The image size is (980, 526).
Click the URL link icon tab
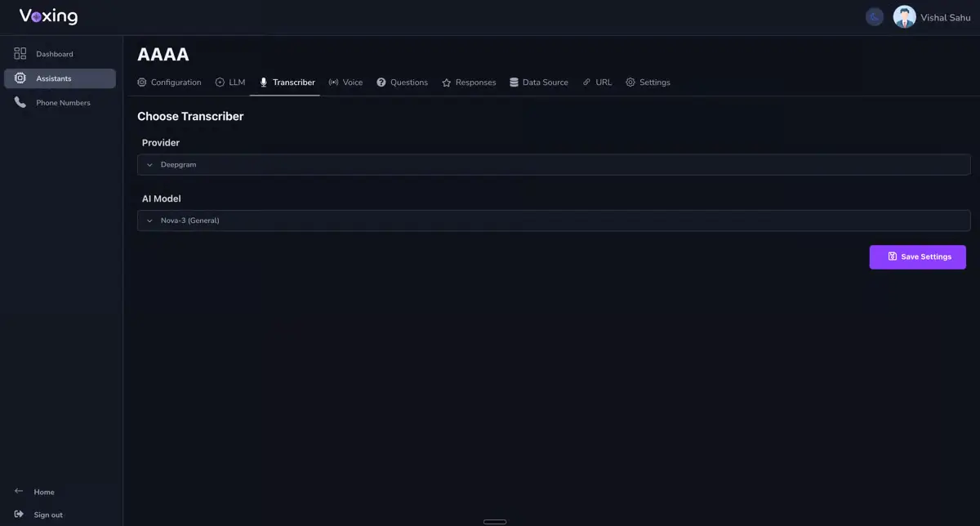coord(586,82)
